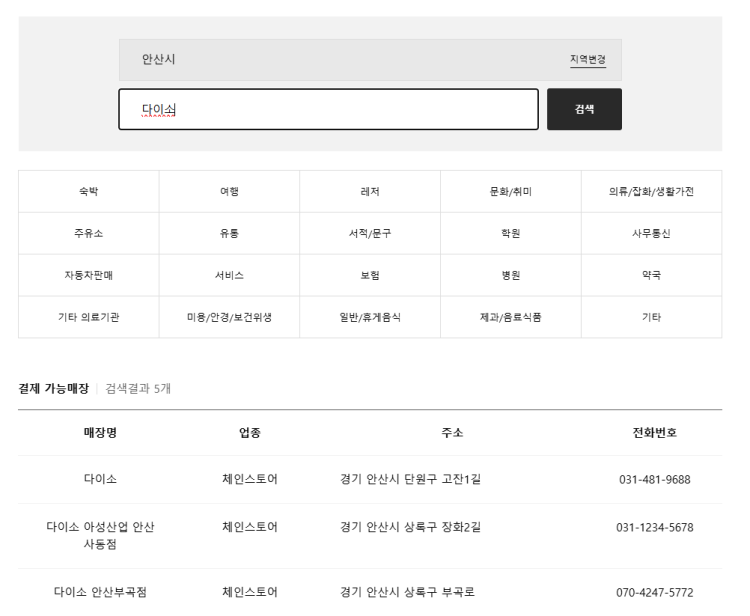The width and height of the screenshot is (750, 616).
Task: Click 체인스토어 in the 부곡로 row
Action: [250, 592]
